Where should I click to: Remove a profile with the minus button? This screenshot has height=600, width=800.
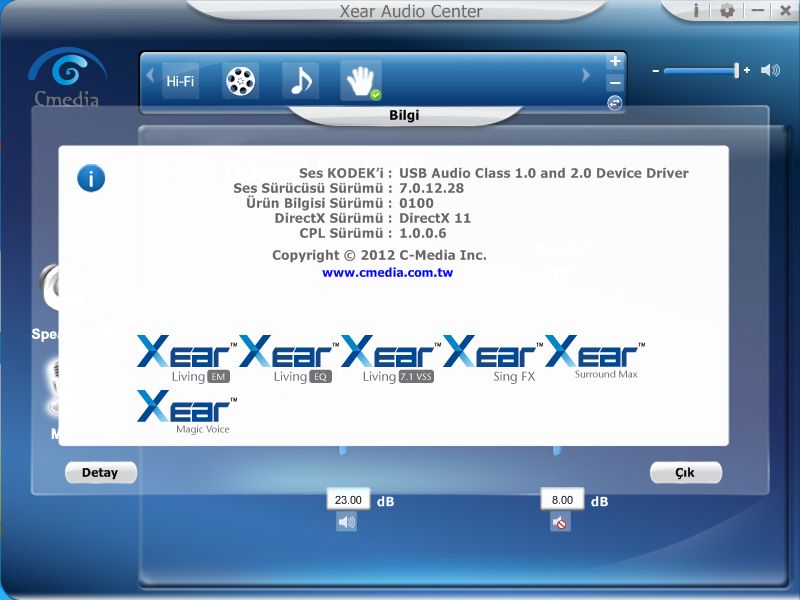615,83
